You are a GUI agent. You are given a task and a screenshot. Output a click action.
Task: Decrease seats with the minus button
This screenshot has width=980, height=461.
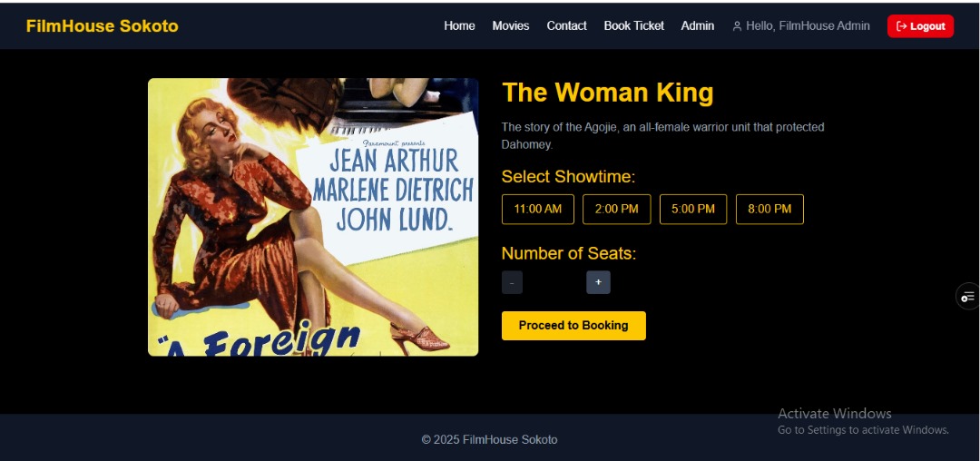click(x=512, y=283)
